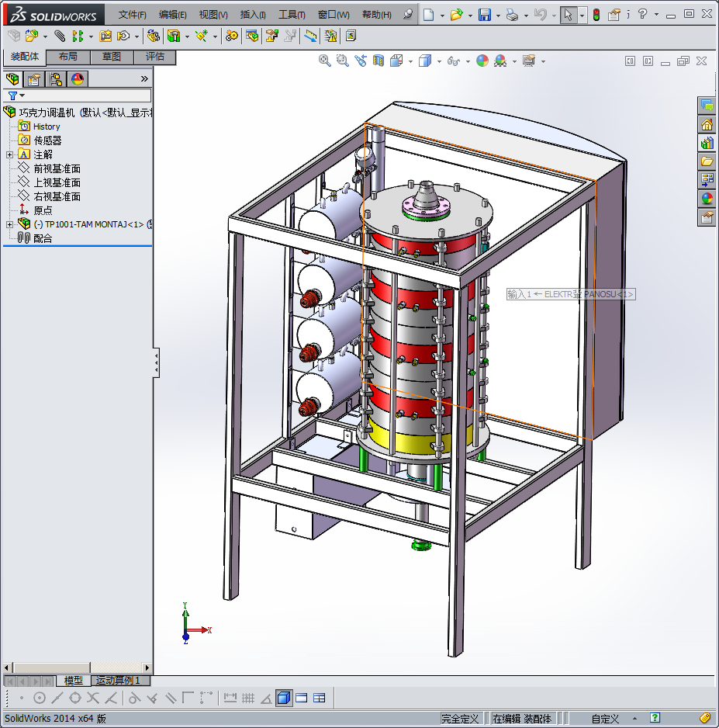
Task: Click the New Motion Study icon
Action: (231, 36)
